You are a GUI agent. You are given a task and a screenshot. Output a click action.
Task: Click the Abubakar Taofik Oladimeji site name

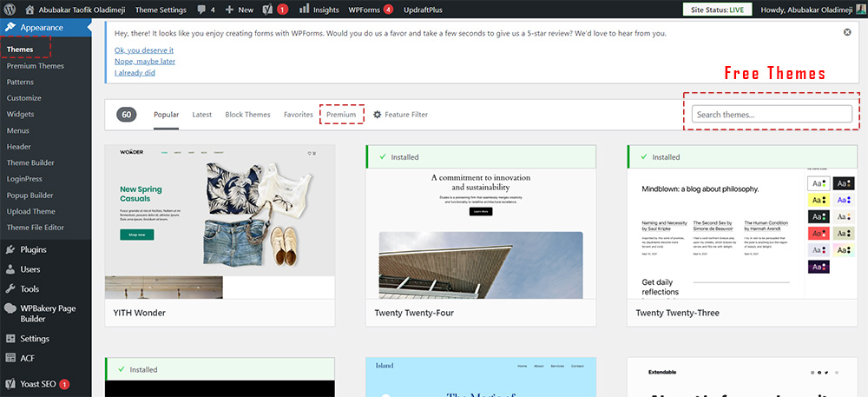82,10
